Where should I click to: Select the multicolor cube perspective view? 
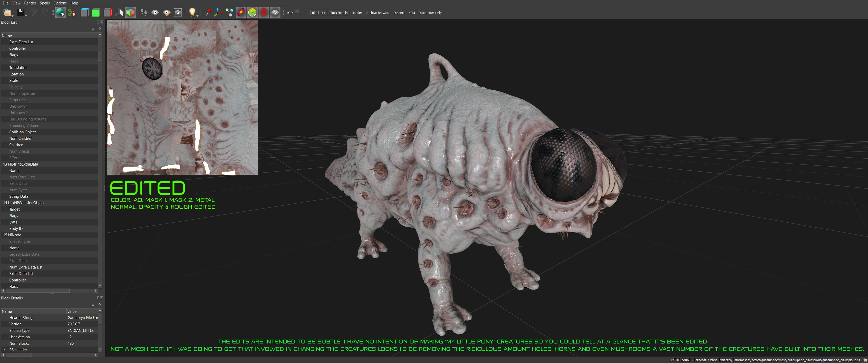pos(130,12)
